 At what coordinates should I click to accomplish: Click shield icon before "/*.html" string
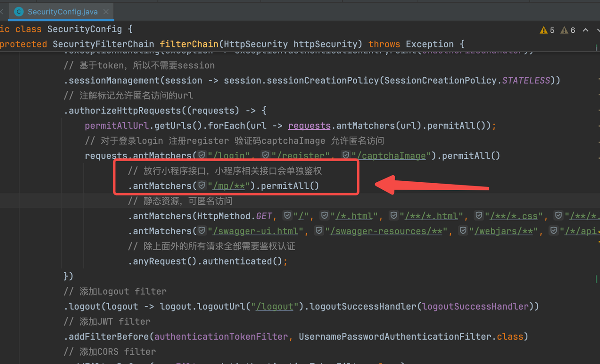[324, 216]
